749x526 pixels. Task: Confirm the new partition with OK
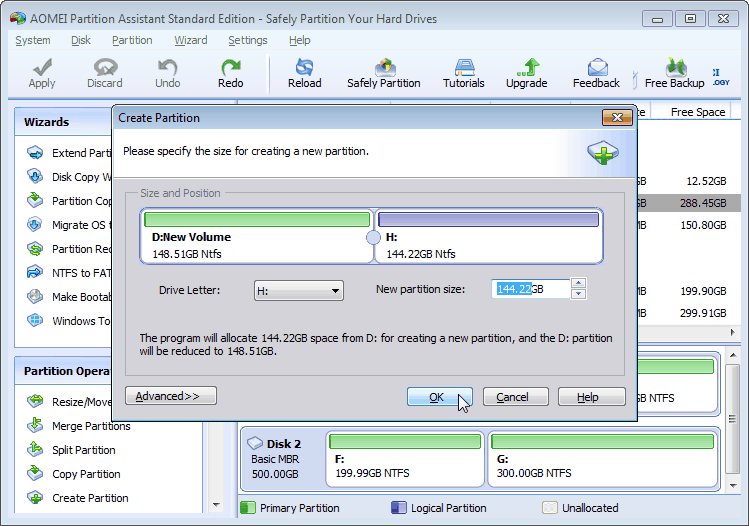[439, 397]
